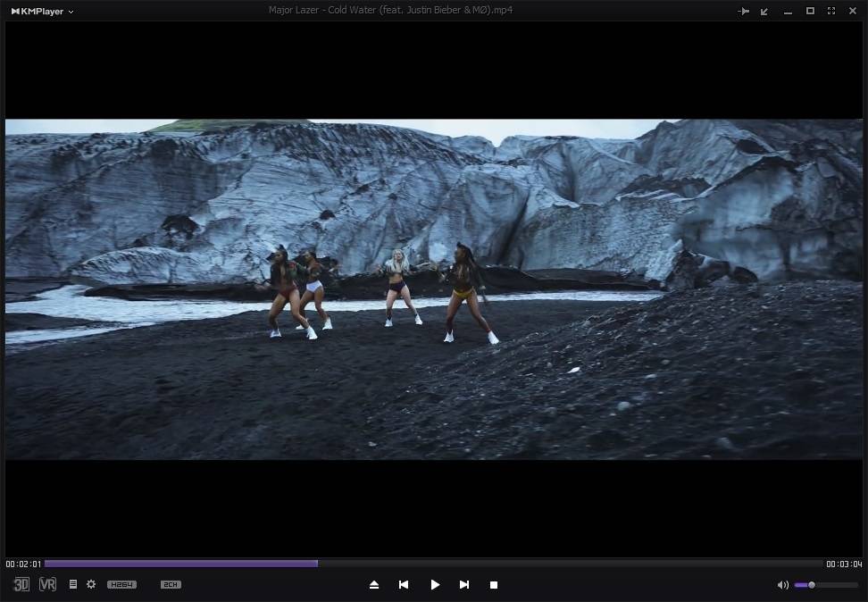Go to previous track
868x602 pixels.
404,585
